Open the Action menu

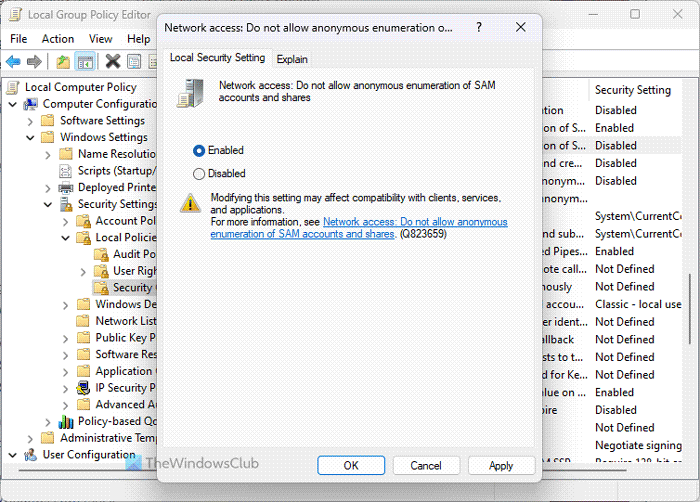(x=58, y=39)
